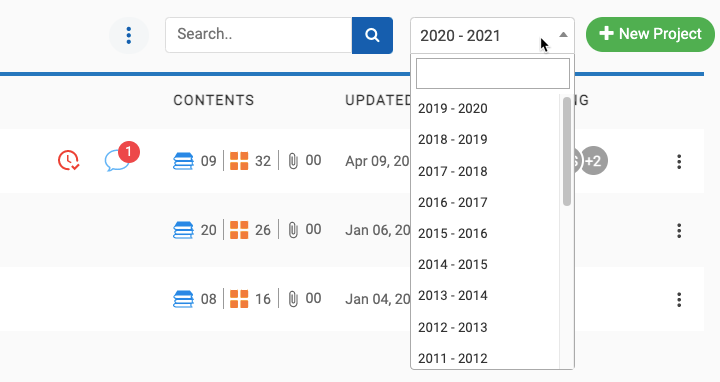
Task: Open the blue three-dot options menu
Action: pos(129,35)
